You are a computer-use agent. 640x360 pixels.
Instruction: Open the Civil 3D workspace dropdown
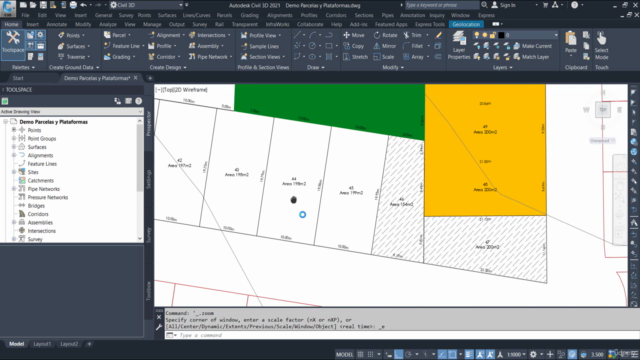click(147, 5)
